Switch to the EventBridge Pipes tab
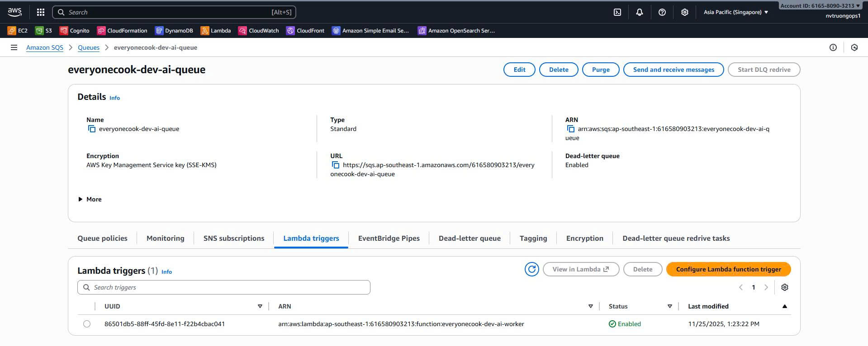The image size is (868, 346). tap(389, 238)
